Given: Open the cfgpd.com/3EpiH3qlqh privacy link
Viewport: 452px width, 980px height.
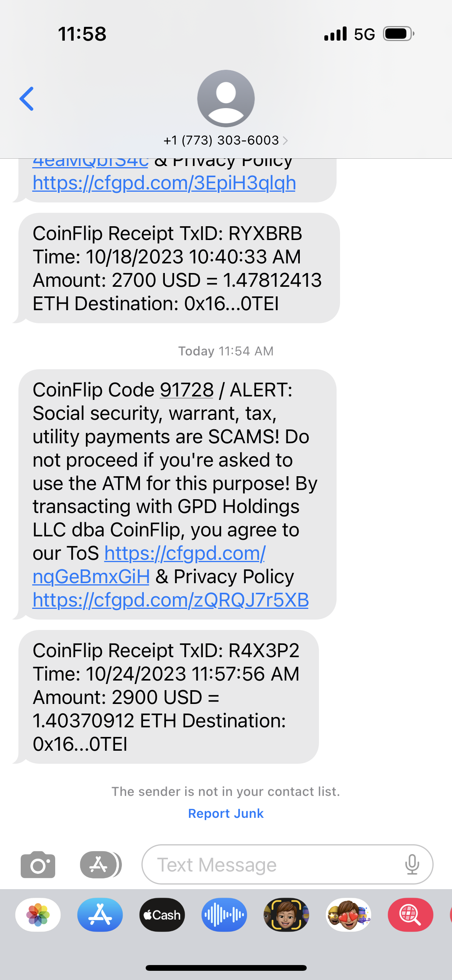Looking at the screenshot, I should pos(164,183).
